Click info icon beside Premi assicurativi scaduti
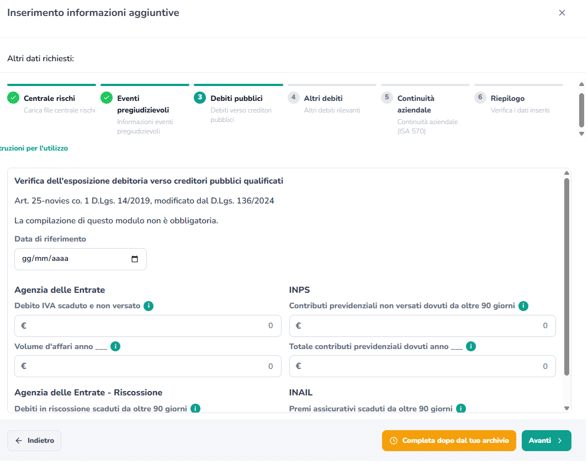The height and width of the screenshot is (466, 588). tap(461, 408)
